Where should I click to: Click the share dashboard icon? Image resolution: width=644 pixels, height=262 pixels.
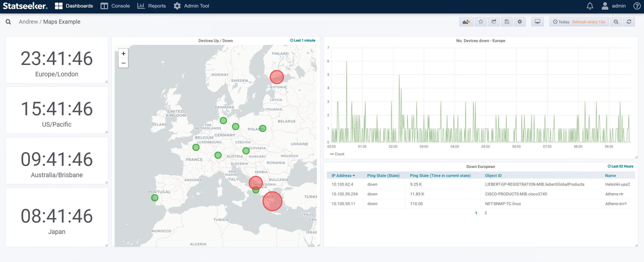493,22
